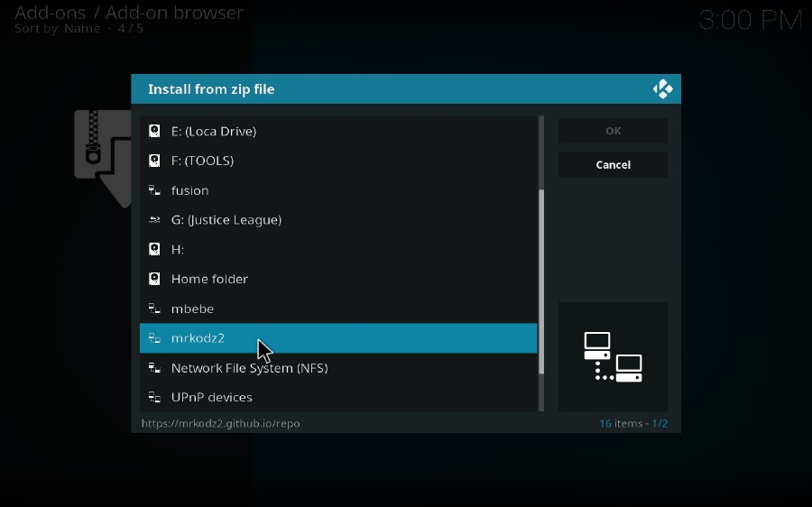The image size is (812, 507).
Task: Select the fusion source entry
Action: click(190, 190)
